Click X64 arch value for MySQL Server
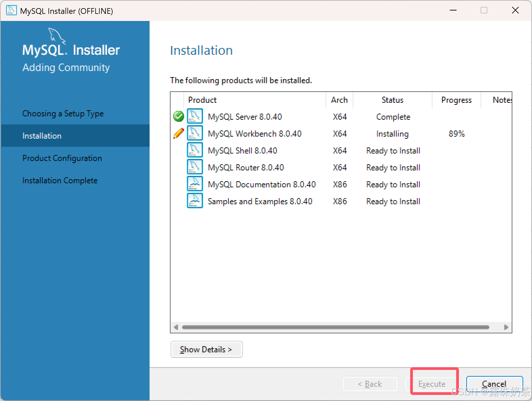The image size is (532, 401). point(340,117)
